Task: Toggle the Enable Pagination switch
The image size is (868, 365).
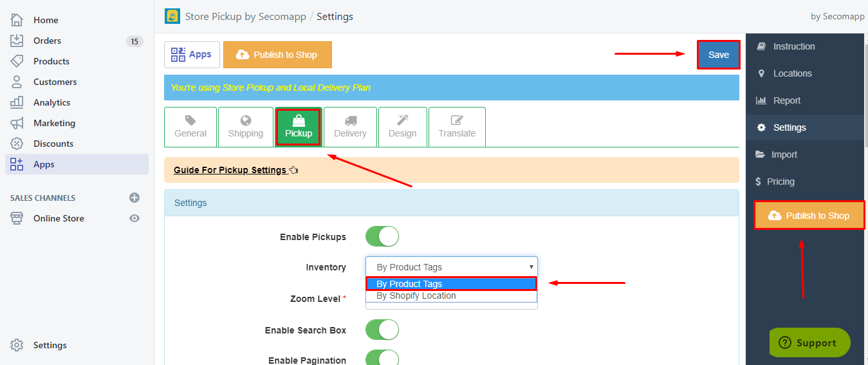Action: click(x=382, y=357)
